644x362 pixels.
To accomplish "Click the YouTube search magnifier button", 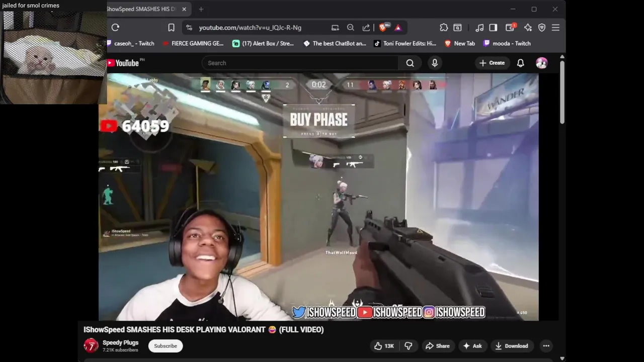I will (410, 63).
